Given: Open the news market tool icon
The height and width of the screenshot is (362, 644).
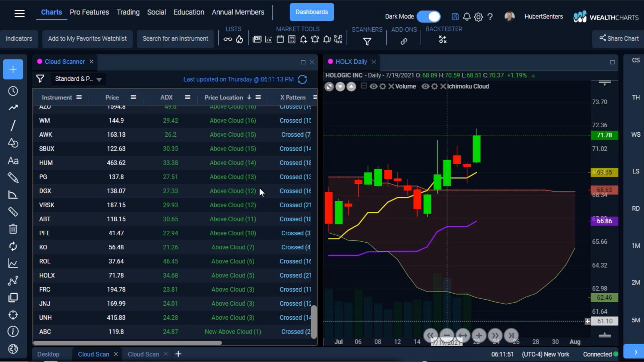Looking at the screenshot, I should [257, 40].
